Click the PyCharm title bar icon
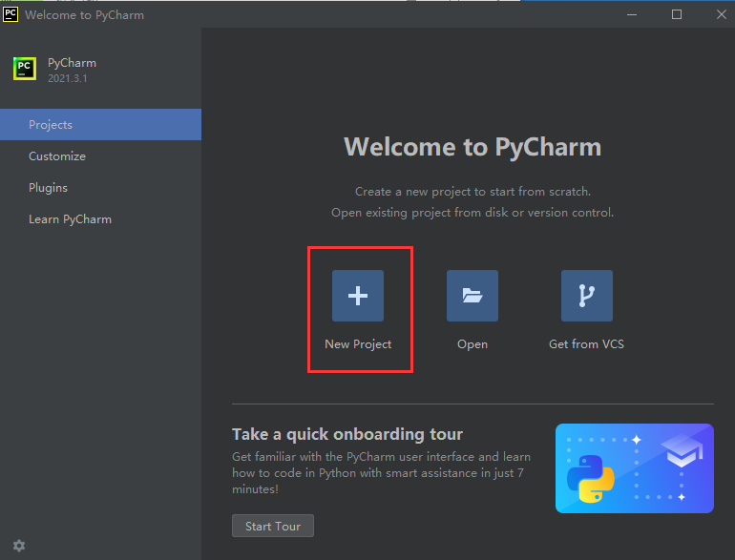This screenshot has height=560, width=735. tap(10, 14)
